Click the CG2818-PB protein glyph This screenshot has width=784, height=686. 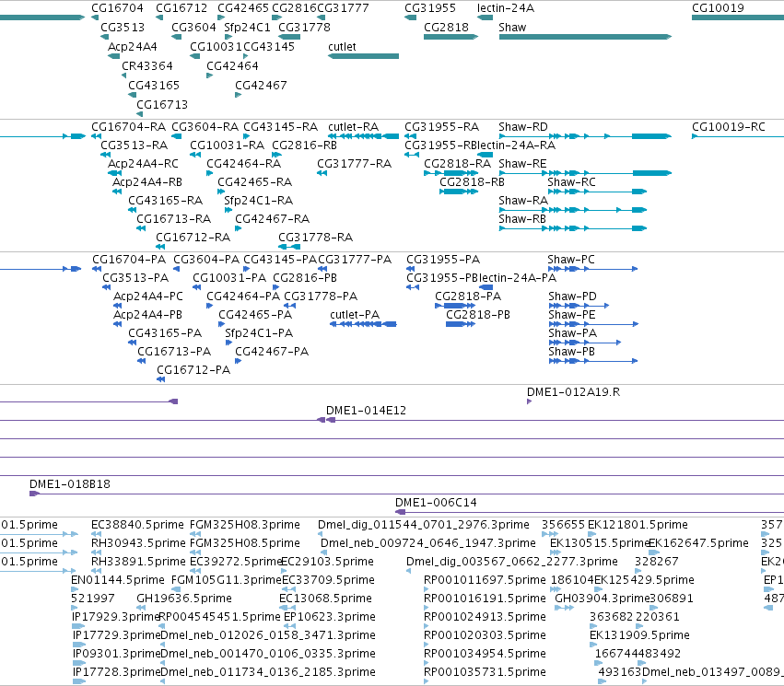460,324
